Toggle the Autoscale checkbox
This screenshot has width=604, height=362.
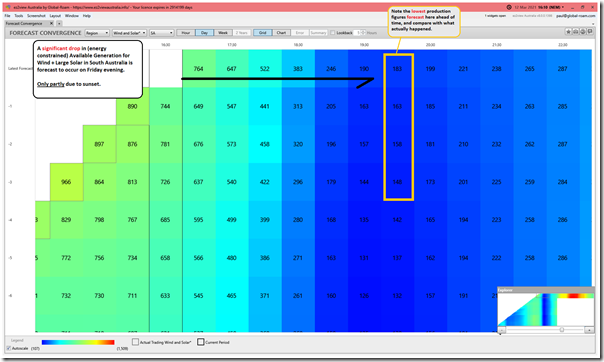pyautogui.click(x=8, y=349)
